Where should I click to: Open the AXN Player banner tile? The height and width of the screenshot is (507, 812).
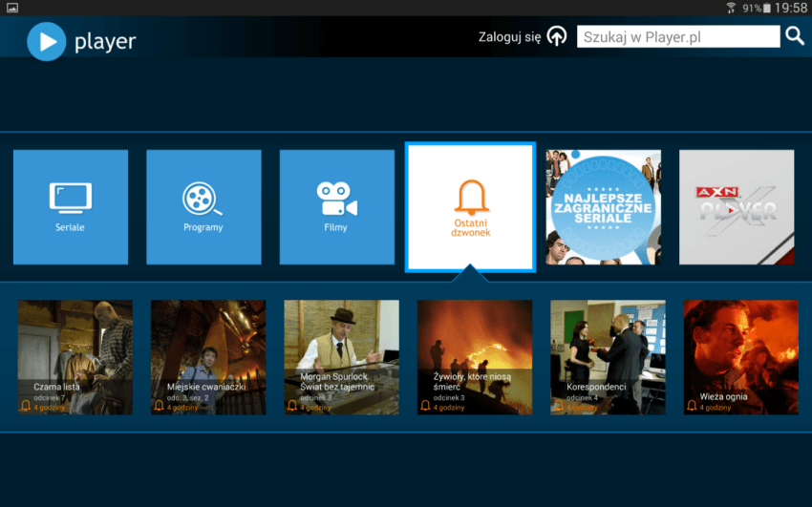point(736,206)
